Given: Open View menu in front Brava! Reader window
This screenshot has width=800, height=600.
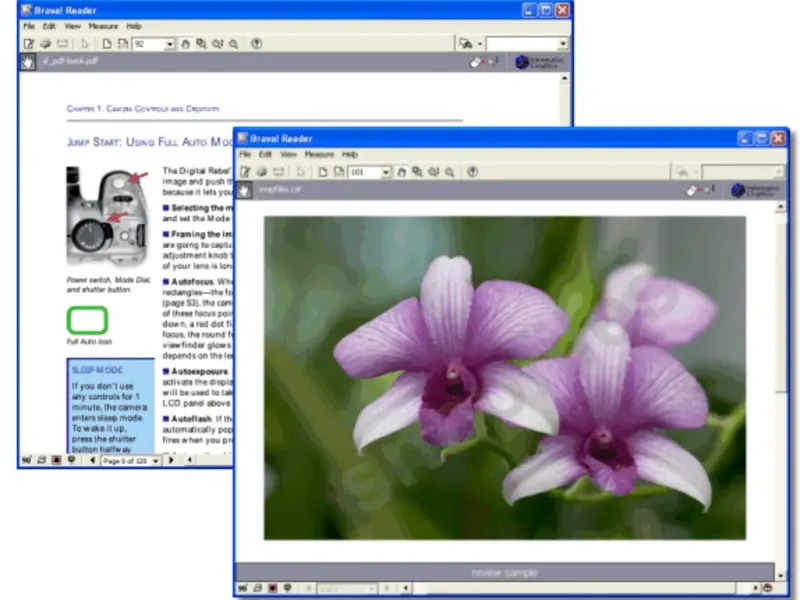Looking at the screenshot, I should (288, 154).
